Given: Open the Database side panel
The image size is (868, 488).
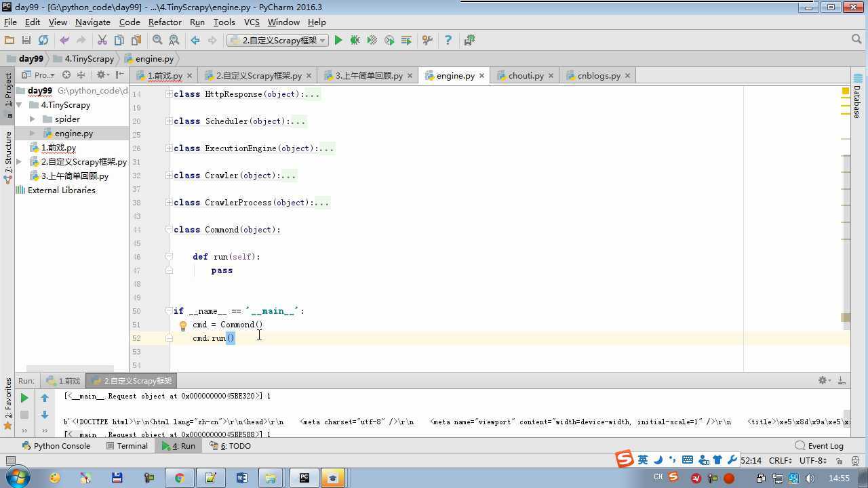Looking at the screenshot, I should click(x=857, y=96).
